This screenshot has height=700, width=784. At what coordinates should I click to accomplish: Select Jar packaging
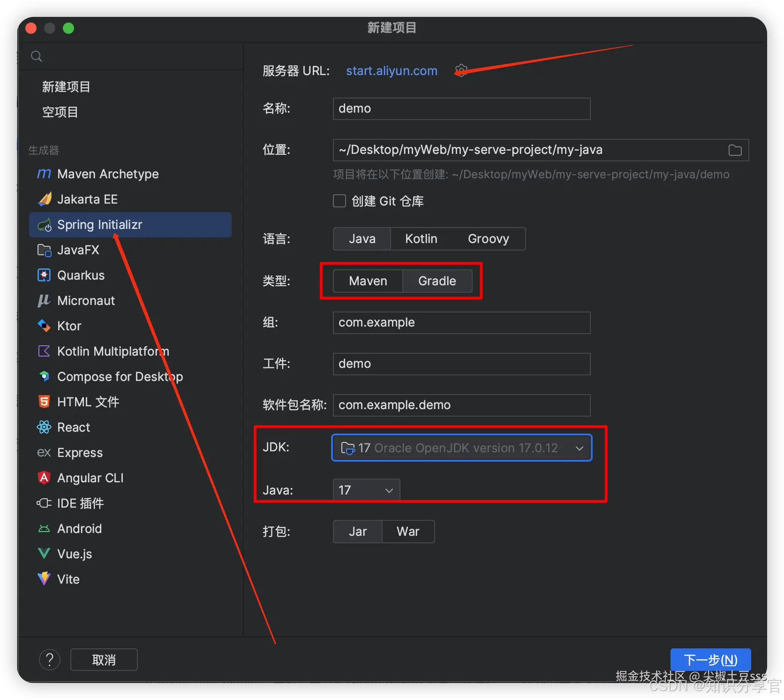tap(358, 532)
